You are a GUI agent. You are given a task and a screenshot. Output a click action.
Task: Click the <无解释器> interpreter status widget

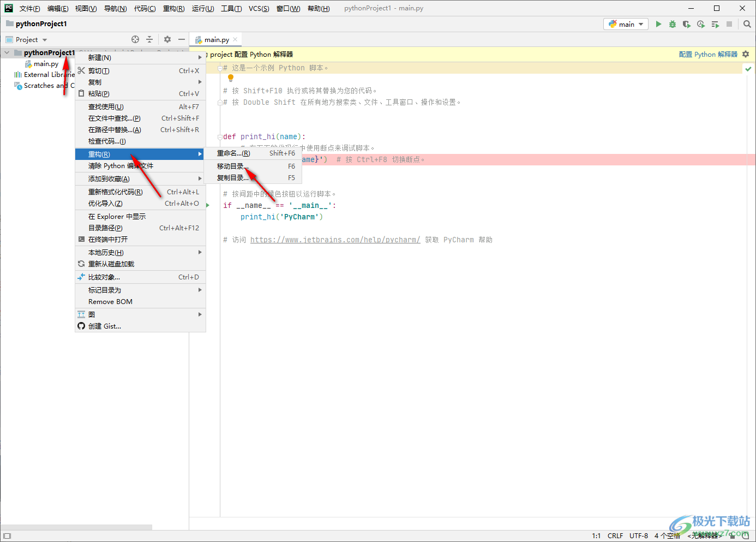(704, 535)
